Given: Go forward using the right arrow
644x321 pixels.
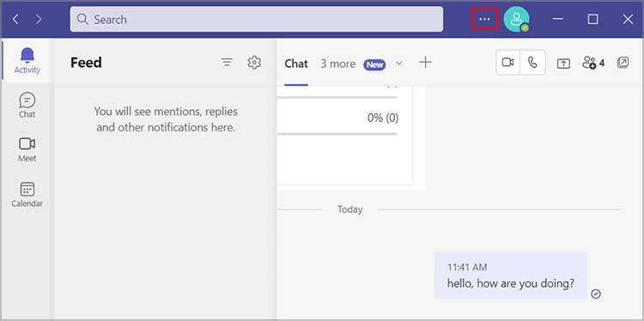Looking at the screenshot, I should 39,19.
